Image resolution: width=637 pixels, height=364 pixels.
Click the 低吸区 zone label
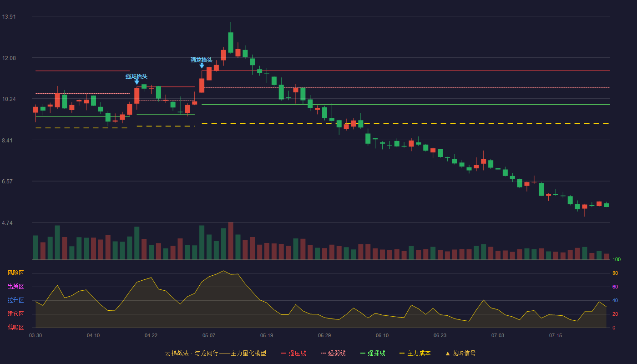pos(15,327)
